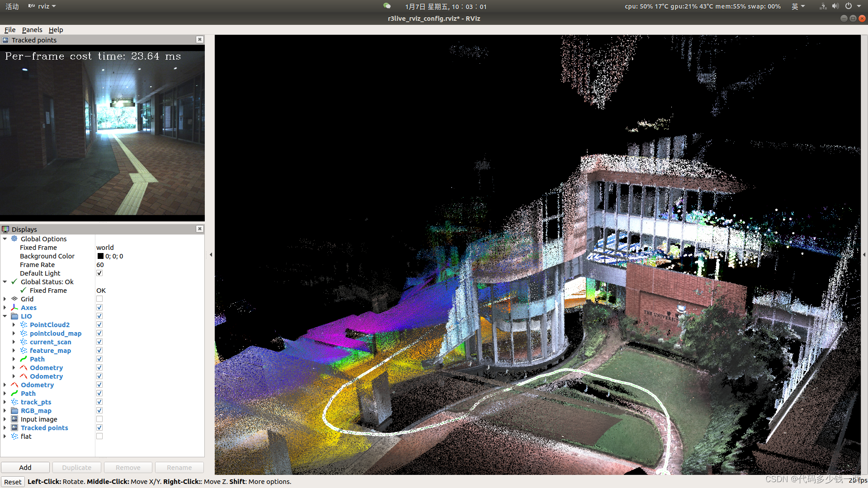Click the Tracked points camera image view
The width and height of the screenshot is (868, 488).
pos(102,132)
